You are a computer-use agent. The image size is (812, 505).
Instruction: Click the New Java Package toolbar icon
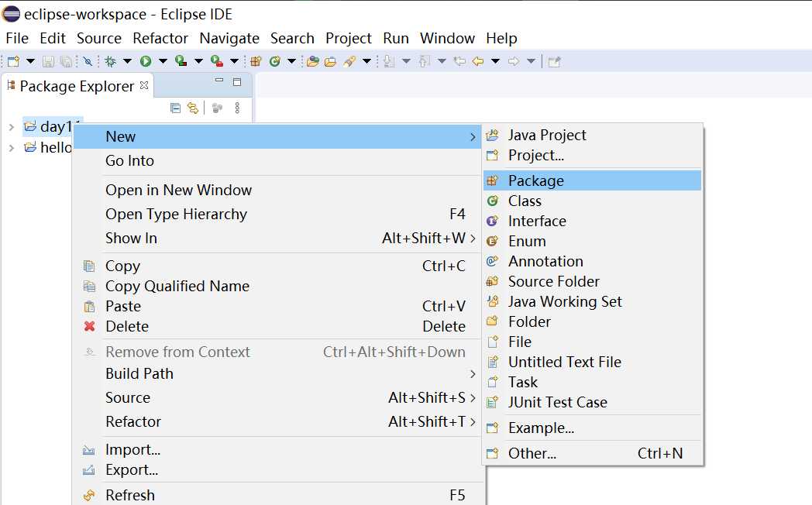tap(256, 61)
